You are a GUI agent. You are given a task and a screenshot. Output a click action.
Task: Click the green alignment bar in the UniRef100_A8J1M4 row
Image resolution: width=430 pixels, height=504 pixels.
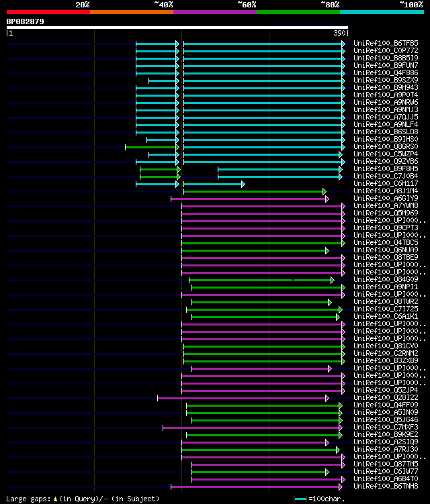tap(254, 192)
